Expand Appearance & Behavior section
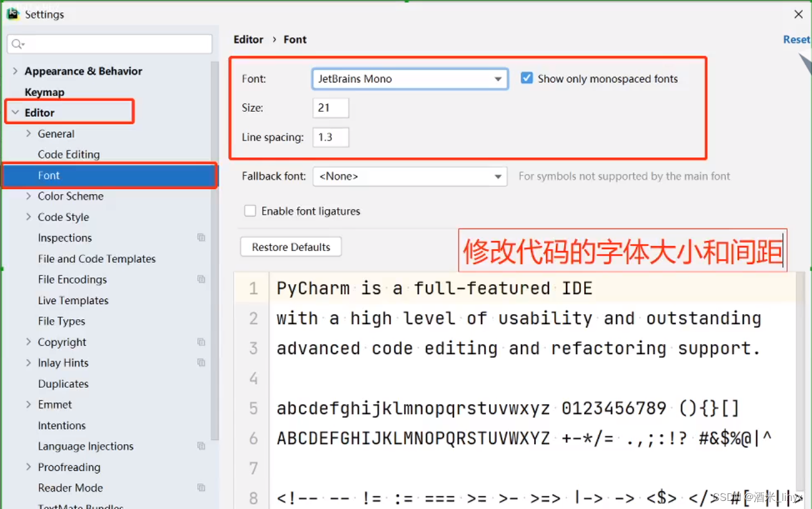Viewport: 812px width, 509px height. 15,71
